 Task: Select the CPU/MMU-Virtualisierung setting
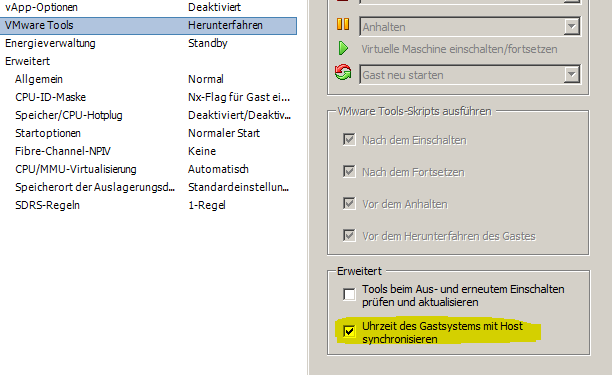click(x=148, y=169)
